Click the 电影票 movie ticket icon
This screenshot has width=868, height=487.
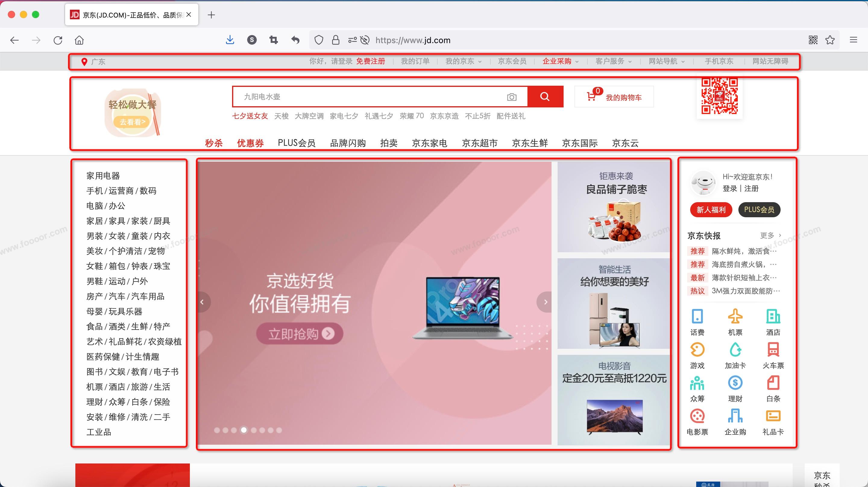pos(697,416)
